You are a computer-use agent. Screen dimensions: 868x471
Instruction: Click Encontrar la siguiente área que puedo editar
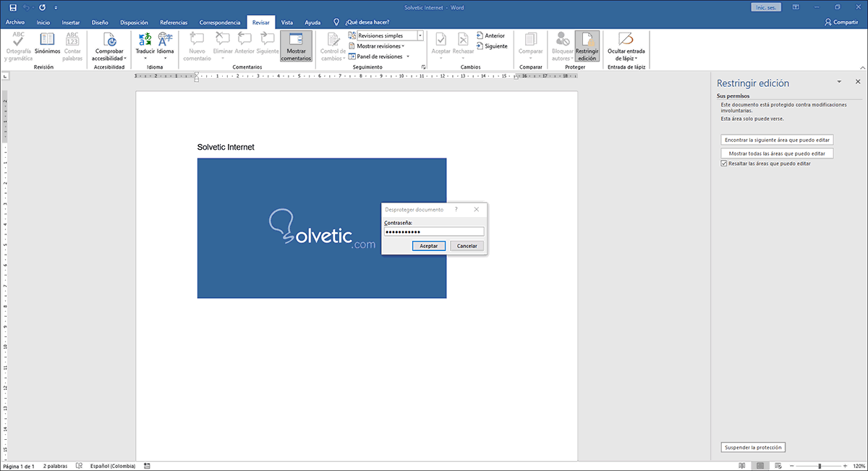click(x=778, y=140)
